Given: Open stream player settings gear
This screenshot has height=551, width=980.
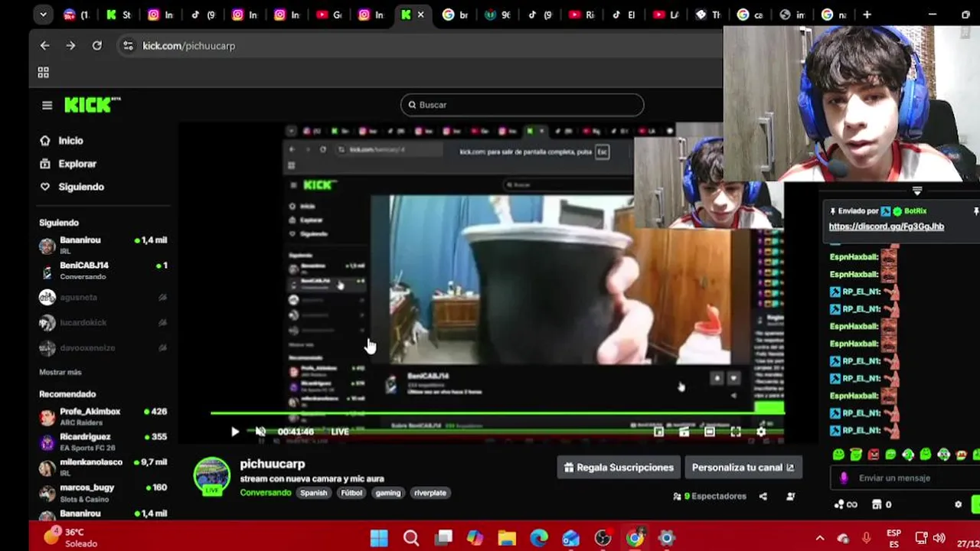Looking at the screenshot, I should pos(761,432).
